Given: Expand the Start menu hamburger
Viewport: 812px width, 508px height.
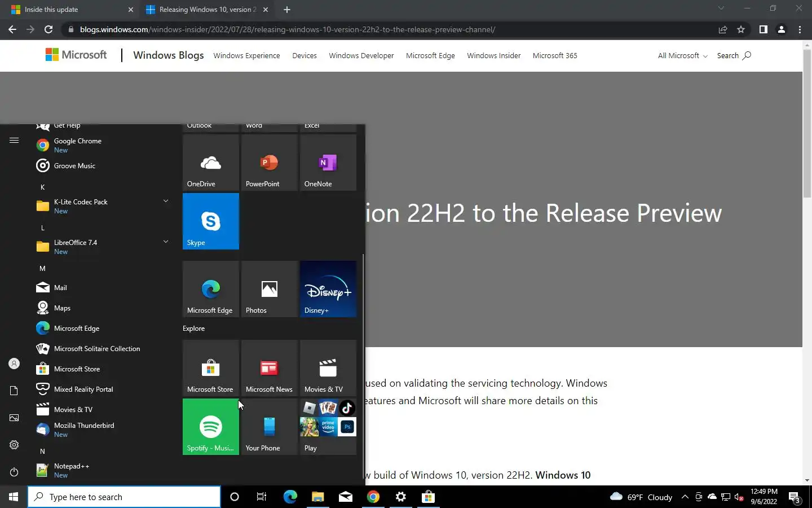Looking at the screenshot, I should [x=14, y=141].
